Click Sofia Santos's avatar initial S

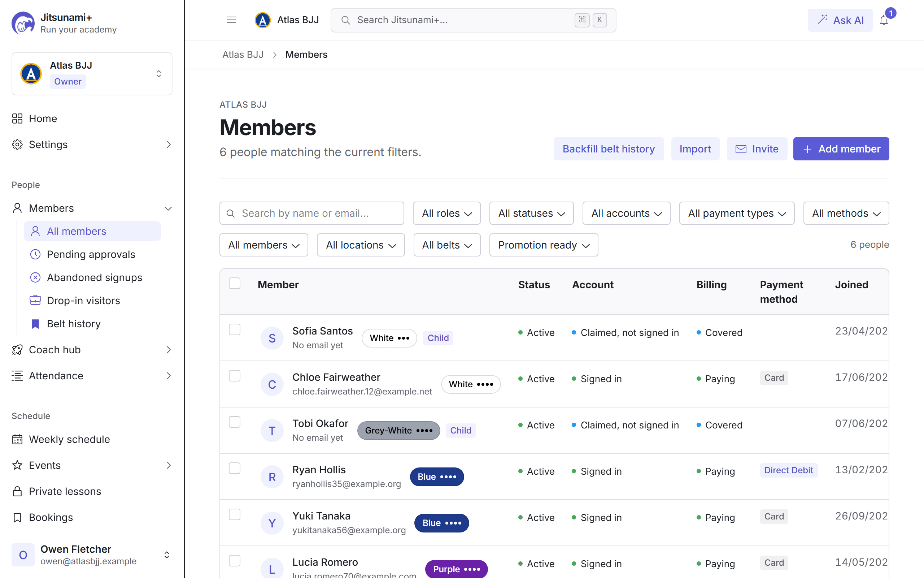[x=272, y=338]
